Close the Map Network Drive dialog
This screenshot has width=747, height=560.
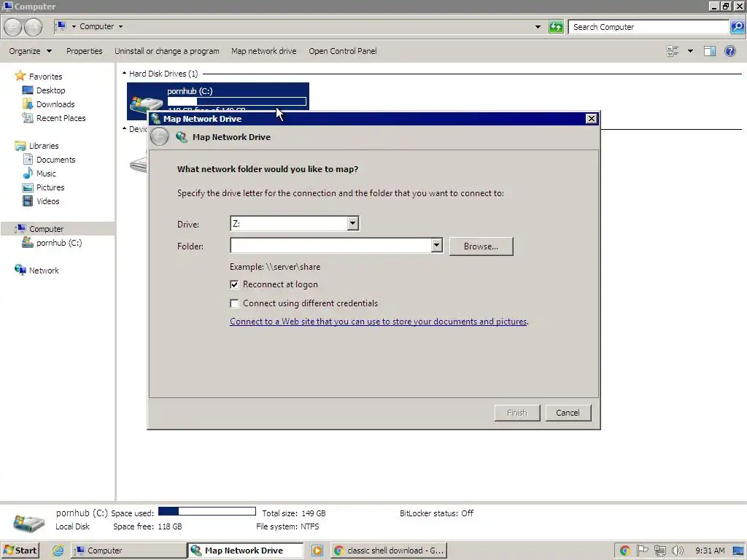point(591,119)
